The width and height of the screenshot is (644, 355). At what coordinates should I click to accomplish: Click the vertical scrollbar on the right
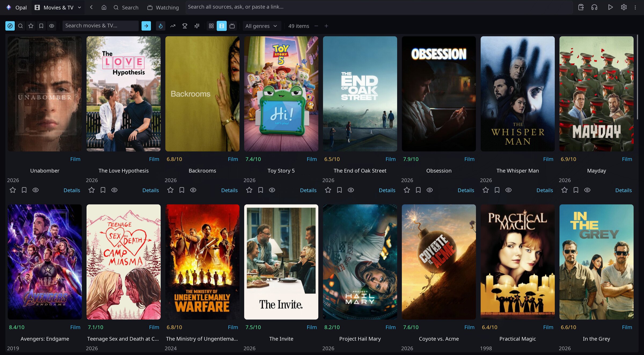(x=637, y=77)
